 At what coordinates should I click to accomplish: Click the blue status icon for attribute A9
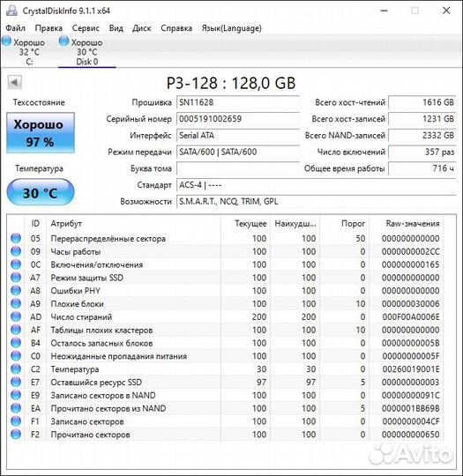pos(16,303)
